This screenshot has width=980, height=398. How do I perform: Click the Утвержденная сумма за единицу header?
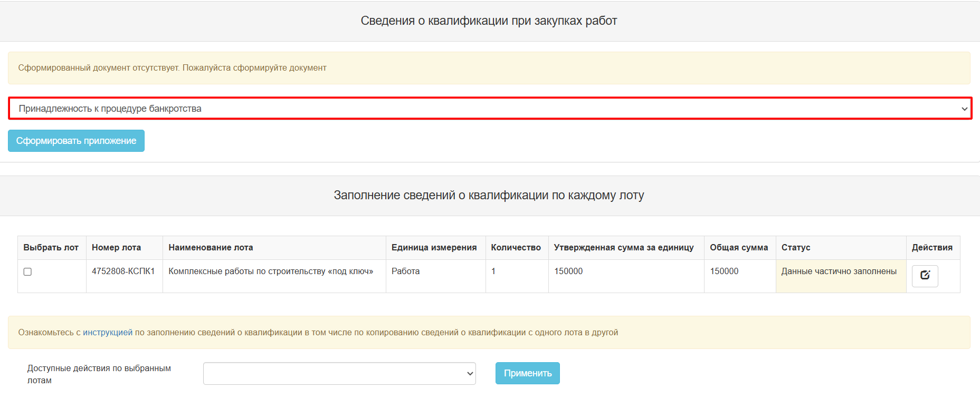click(623, 248)
